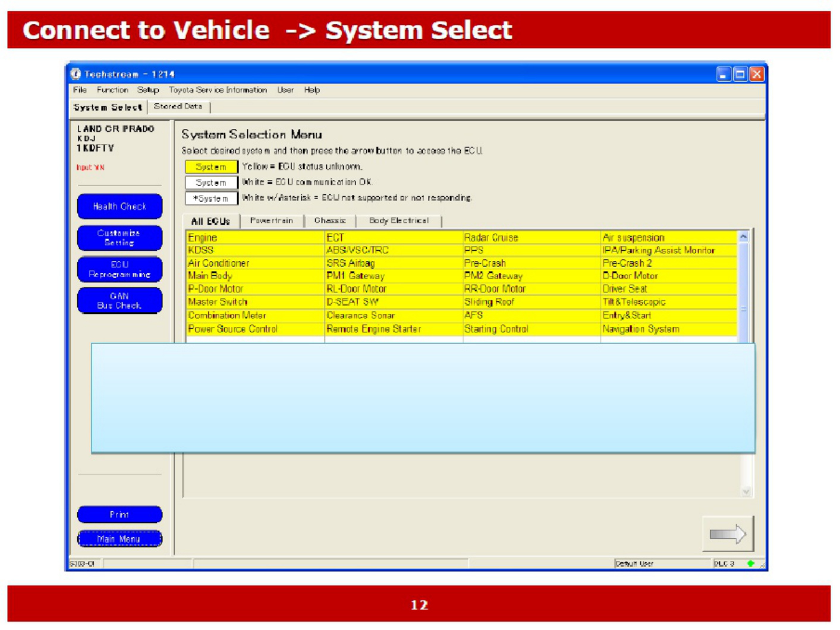Open the User menu
Viewport: 840px width, 630px height.
pos(285,90)
